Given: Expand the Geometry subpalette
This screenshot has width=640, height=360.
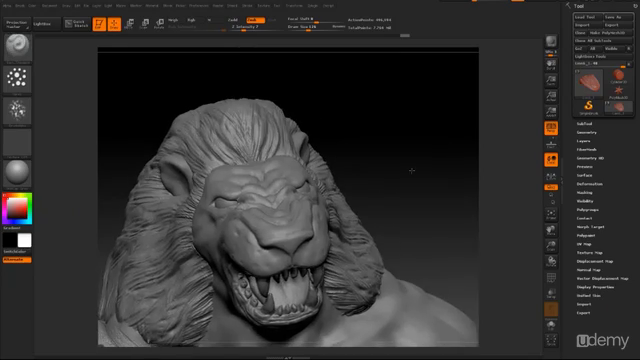Looking at the screenshot, I should click(x=587, y=132).
